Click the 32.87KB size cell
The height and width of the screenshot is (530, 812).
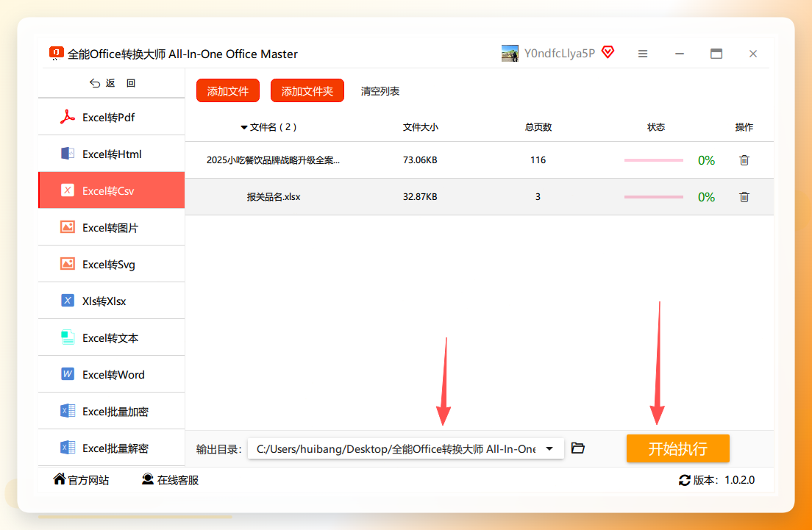click(x=420, y=197)
